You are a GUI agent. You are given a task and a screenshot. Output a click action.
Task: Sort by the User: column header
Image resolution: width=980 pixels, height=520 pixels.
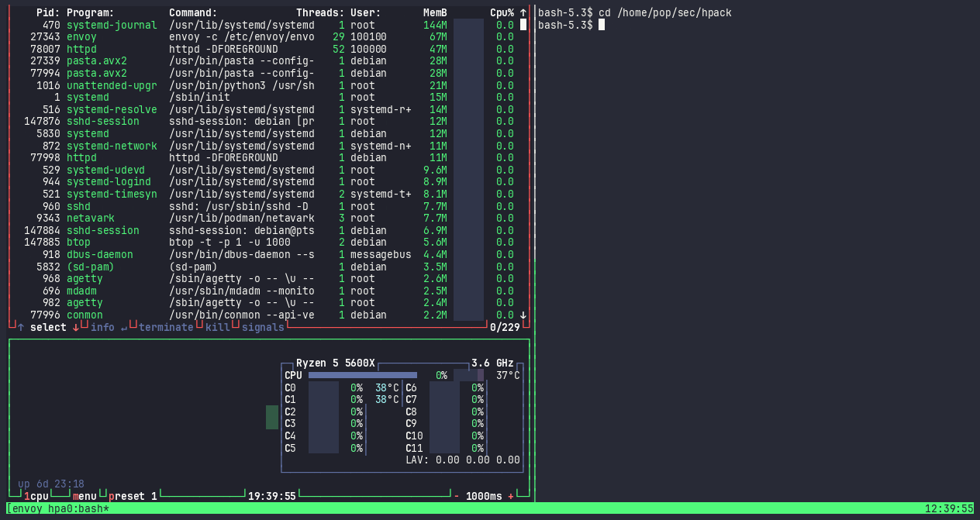(x=365, y=12)
